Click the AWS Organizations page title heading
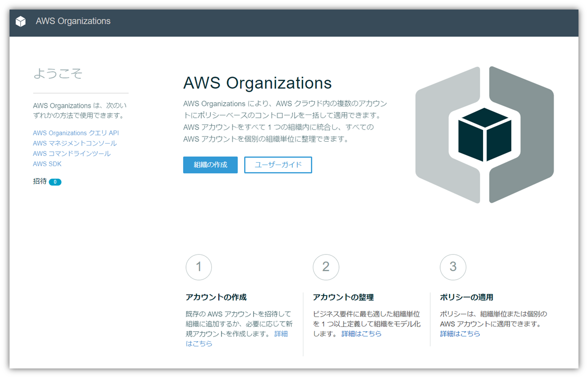This screenshot has width=588, height=378. point(258,83)
